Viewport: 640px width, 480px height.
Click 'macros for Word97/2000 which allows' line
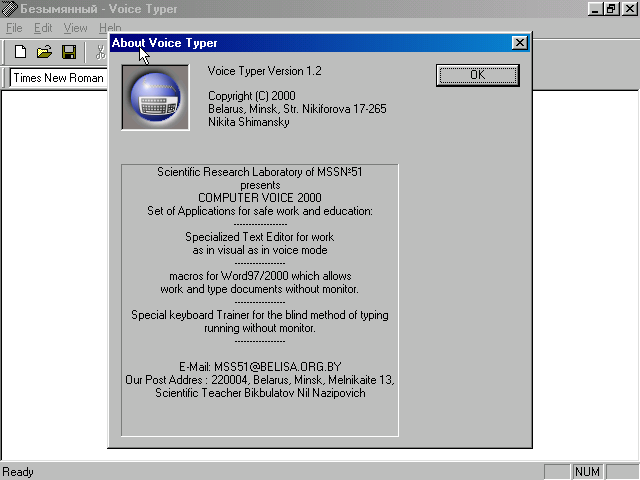[x=260, y=276]
